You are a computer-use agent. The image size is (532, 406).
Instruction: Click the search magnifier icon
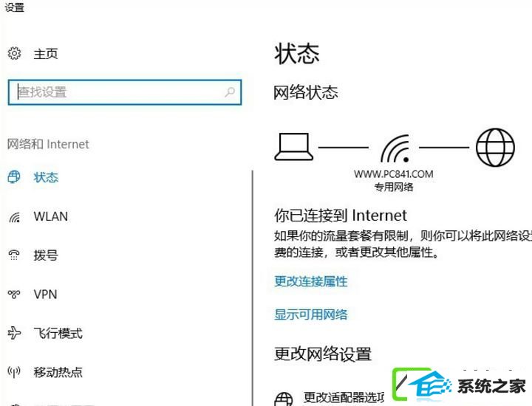coord(230,92)
